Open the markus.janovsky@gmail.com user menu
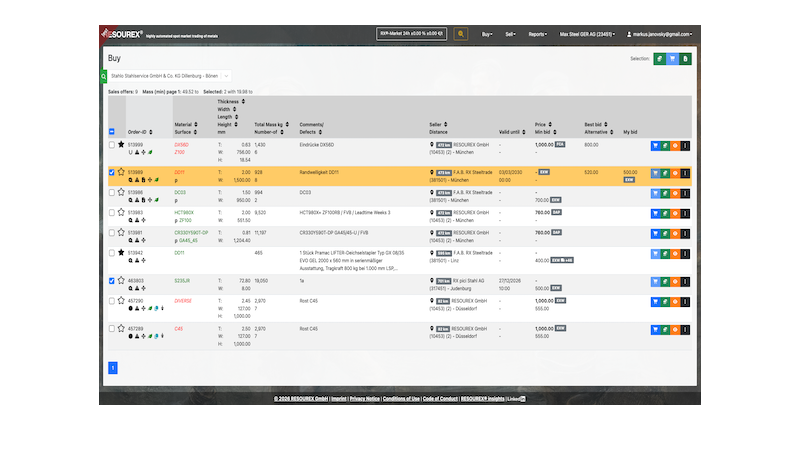Screen dimensions: 800x464 pyautogui.click(x=659, y=34)
